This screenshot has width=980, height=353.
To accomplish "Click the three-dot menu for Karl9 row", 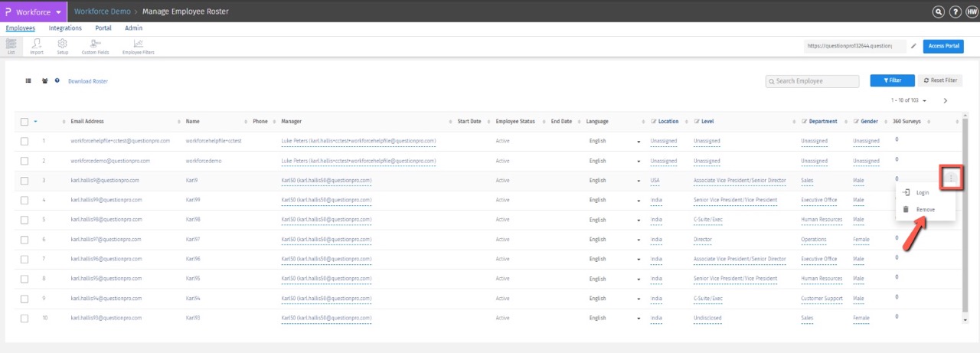I will 951,178.
